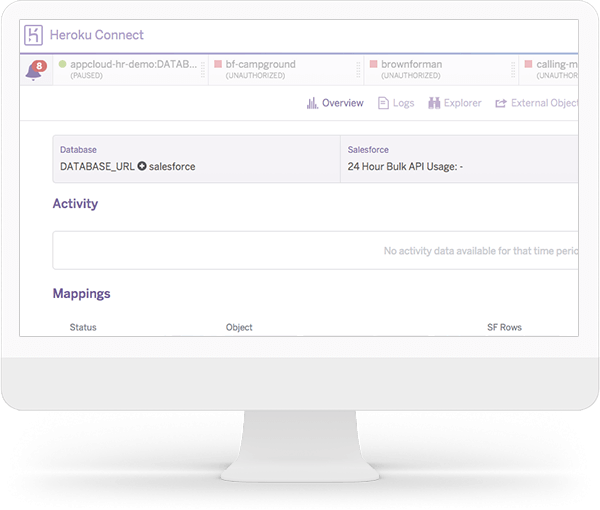Open the notifications bell with badge 8
This screenshot has width=600, height=510.
(36, 70)
